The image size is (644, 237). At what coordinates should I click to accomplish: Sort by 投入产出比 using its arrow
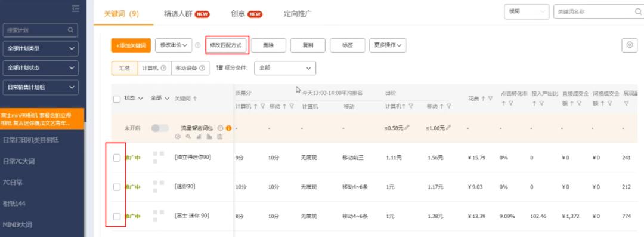534,104
